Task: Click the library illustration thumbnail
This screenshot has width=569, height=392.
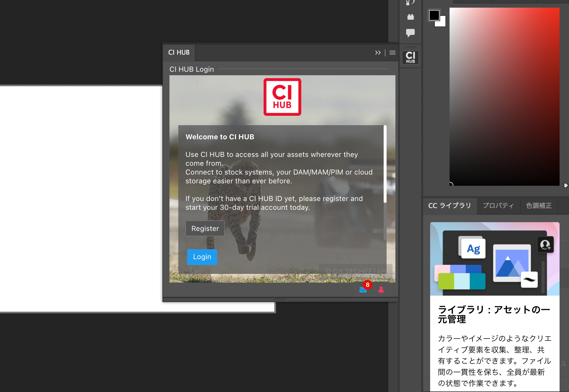Action: point(495,259)
